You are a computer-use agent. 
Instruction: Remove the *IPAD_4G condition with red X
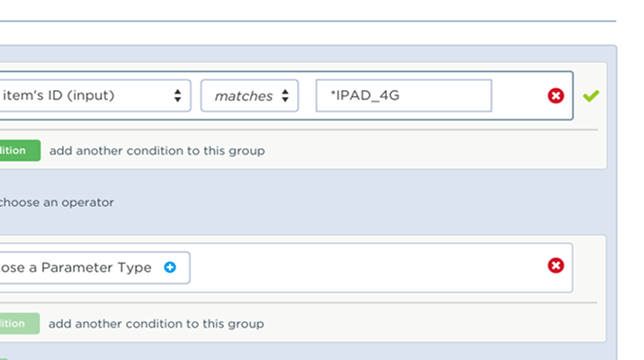[556, 95]
